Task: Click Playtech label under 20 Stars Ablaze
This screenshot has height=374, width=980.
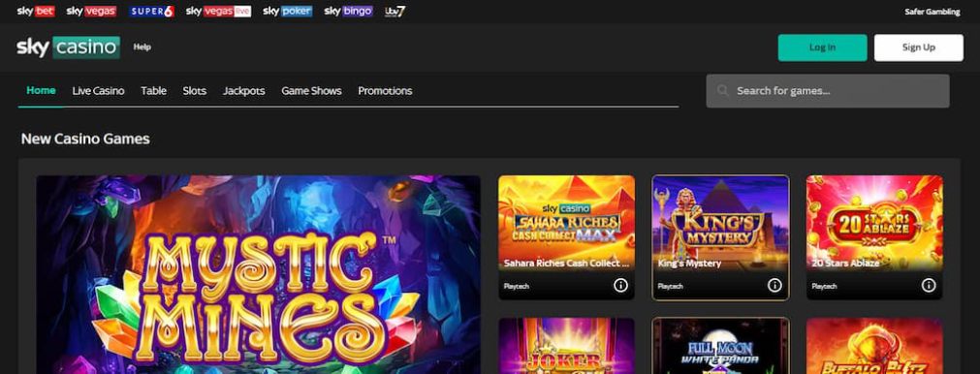Action: [824, 286]
